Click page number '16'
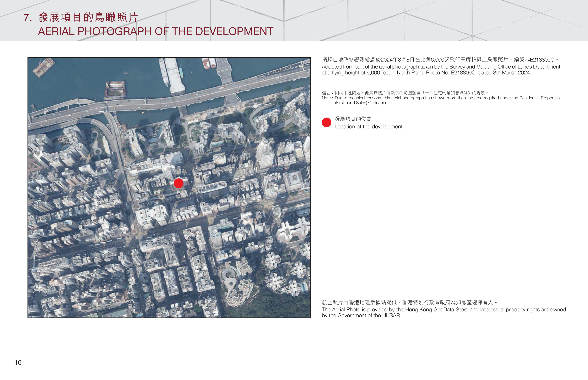Screen dimensions: 588x380 click(x=18, y=362)
